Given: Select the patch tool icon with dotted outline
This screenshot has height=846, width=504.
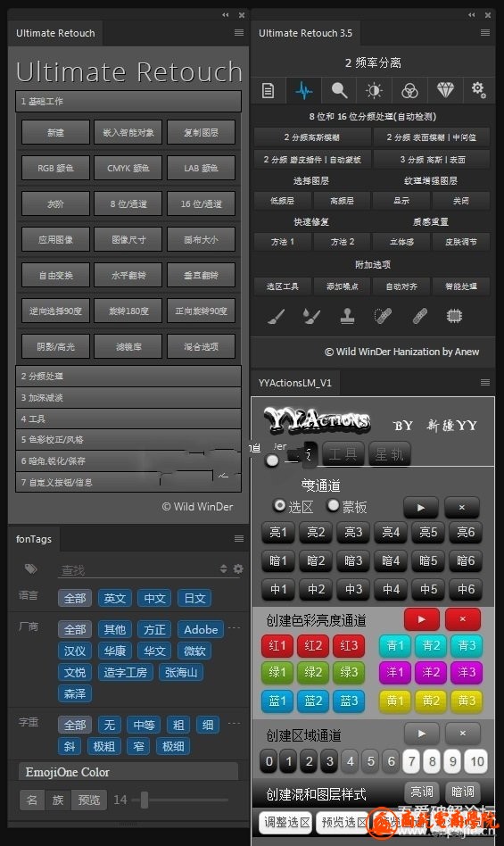Looking at the screenshot, I should 383,316.
